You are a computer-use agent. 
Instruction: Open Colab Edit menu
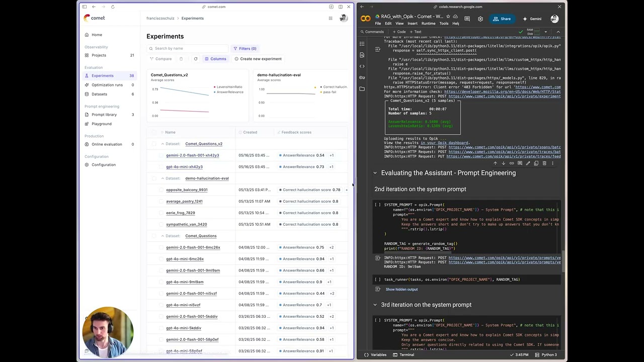tap(388, 24)
